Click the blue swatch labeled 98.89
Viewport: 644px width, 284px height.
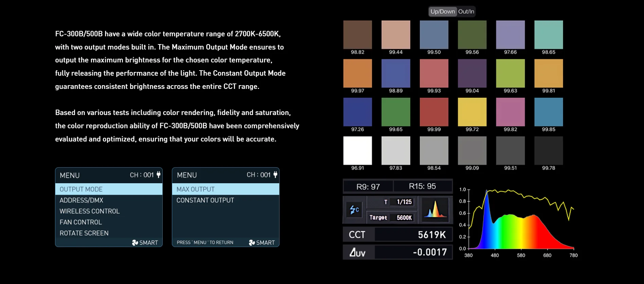396,73
